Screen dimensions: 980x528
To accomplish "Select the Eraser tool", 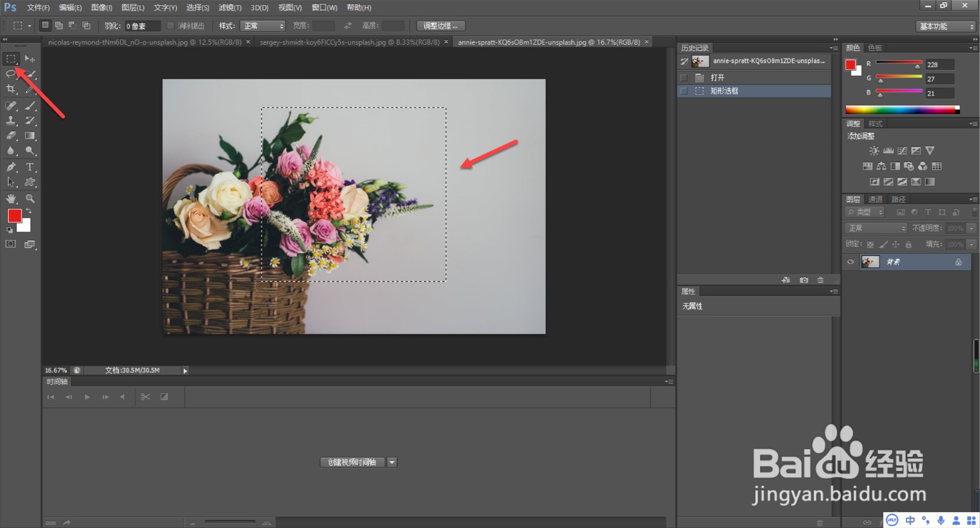I will click(11, 135).
